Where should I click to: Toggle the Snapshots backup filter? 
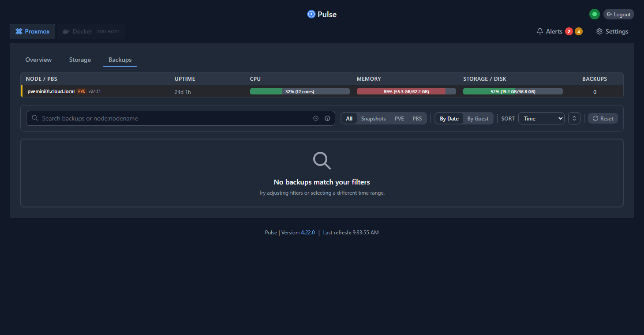373,118
